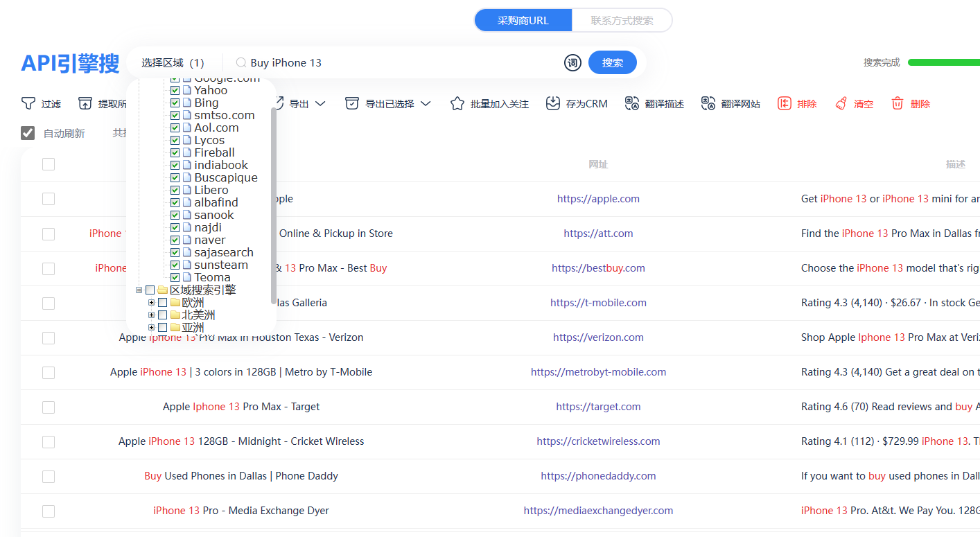Select all rows with header checkbox
980x537 pixels.
[x=49, y=164]
